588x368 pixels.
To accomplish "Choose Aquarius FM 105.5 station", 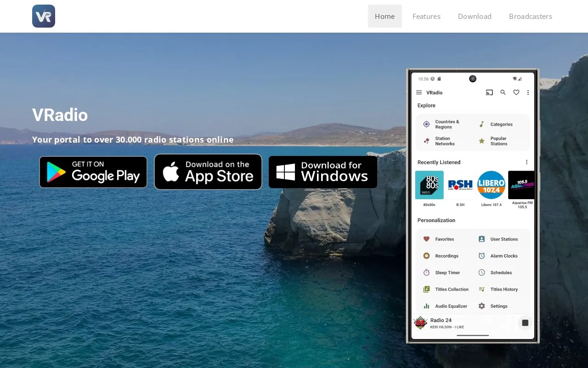I will point(521,185).
